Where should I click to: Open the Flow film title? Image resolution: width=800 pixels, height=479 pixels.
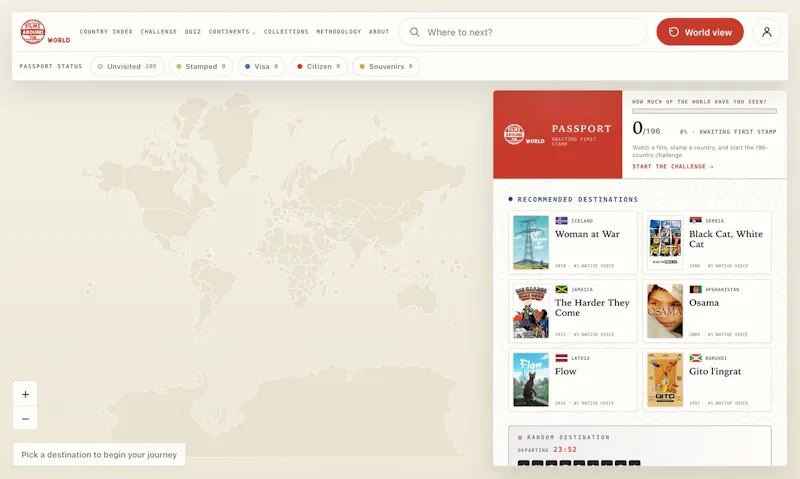(x=566, y=371)
